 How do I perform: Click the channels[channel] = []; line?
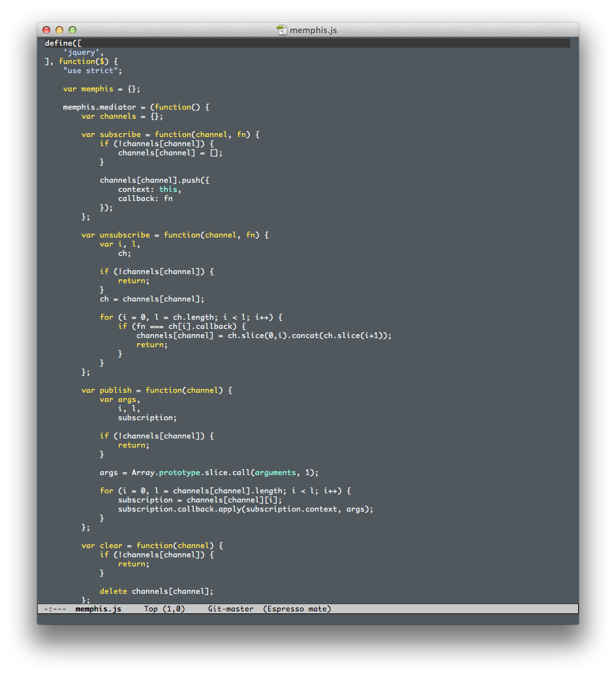pos(170,153)
